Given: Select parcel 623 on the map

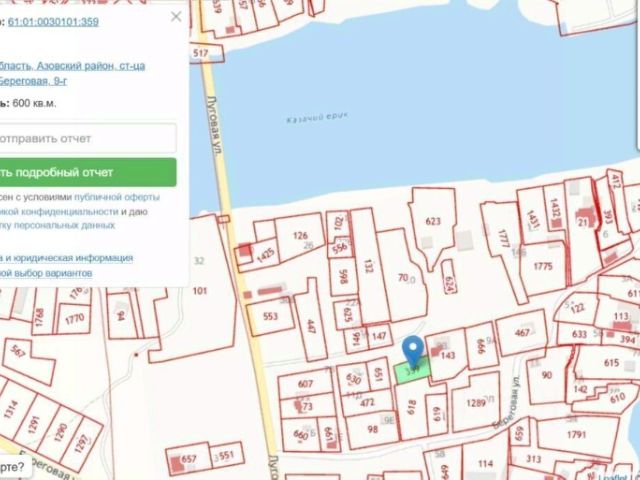Looking at the screenshot, I should pos(433,221).
